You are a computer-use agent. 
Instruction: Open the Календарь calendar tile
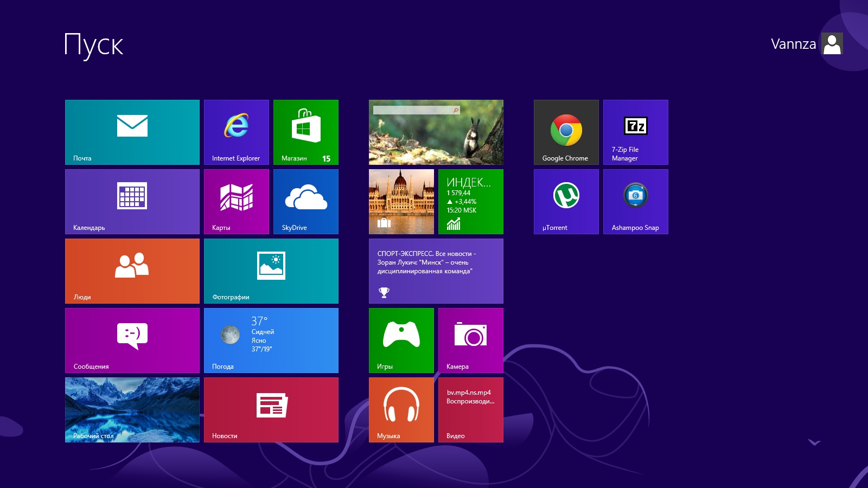pyautogui.click(x=132, y=201)
